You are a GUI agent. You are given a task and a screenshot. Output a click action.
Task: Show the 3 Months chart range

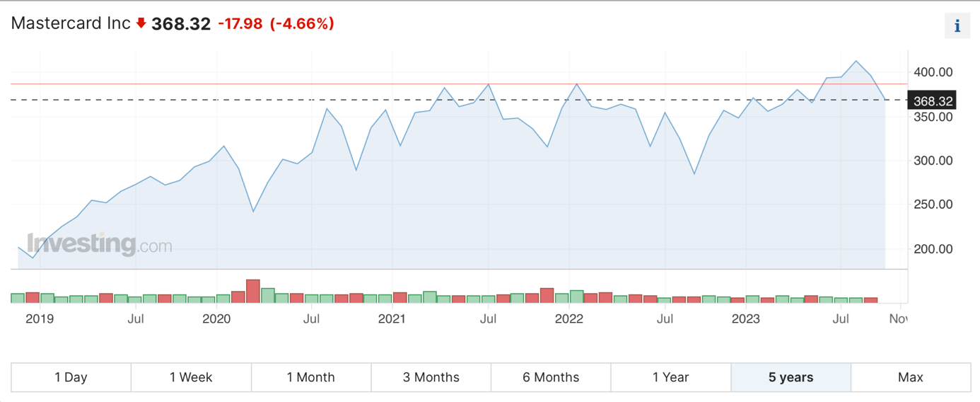[431, 377]
